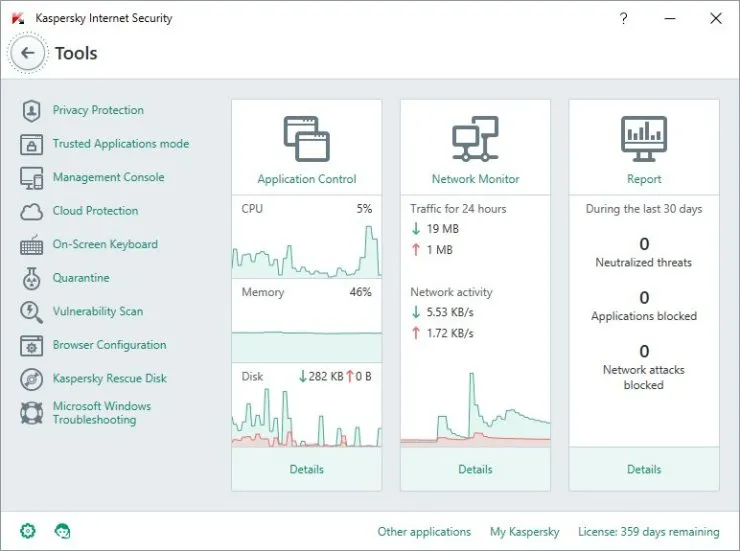Select the Quarantine flask icon
Image resolution: width=740 pixels, height=551 pixels.
(x=32, y=279)
